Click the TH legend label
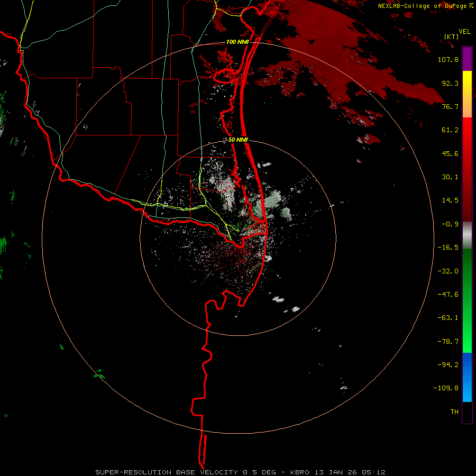The image size is (476, 476). click(x=454, y=412)
